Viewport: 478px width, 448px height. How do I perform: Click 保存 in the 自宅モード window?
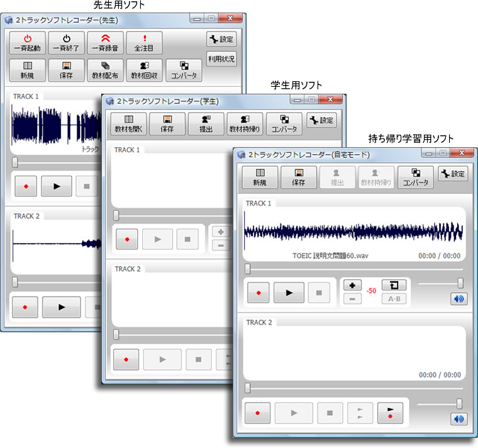(x=299, y=177)
